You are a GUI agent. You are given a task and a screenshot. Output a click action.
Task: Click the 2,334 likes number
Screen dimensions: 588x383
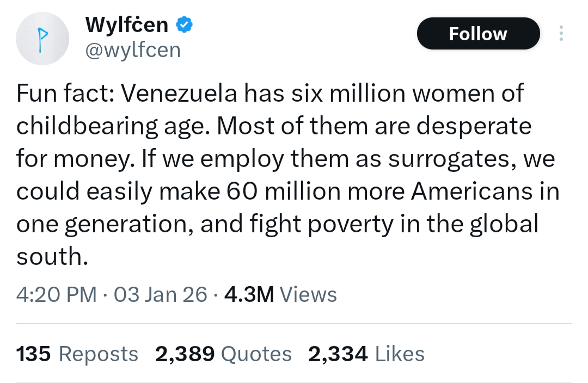click(x=338, y=354)
